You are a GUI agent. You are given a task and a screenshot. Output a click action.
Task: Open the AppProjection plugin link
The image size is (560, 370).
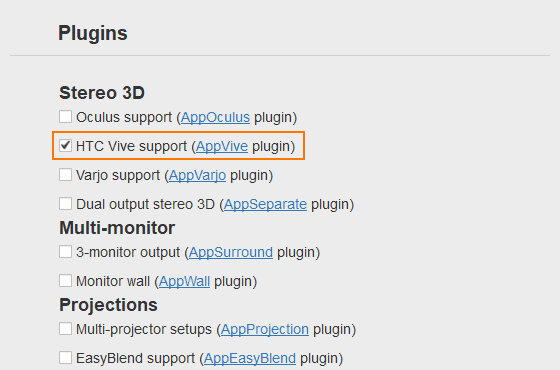pos(265,329)
